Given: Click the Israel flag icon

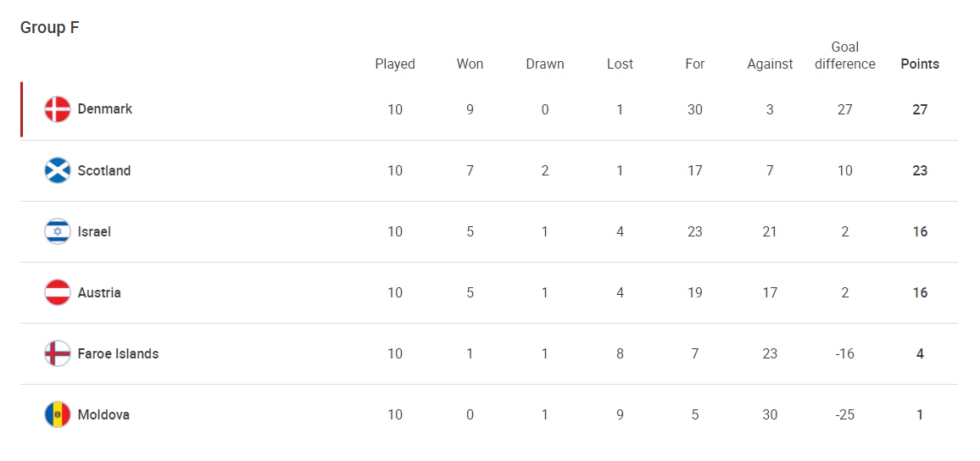Looking at the screenshot, I should tap(58, 231).
